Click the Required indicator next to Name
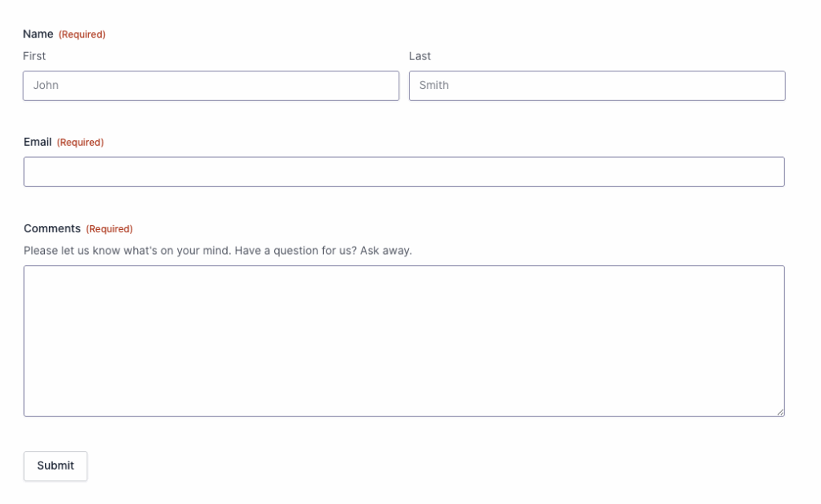Viewport: 821px width, 504px height. pos(83,34)
